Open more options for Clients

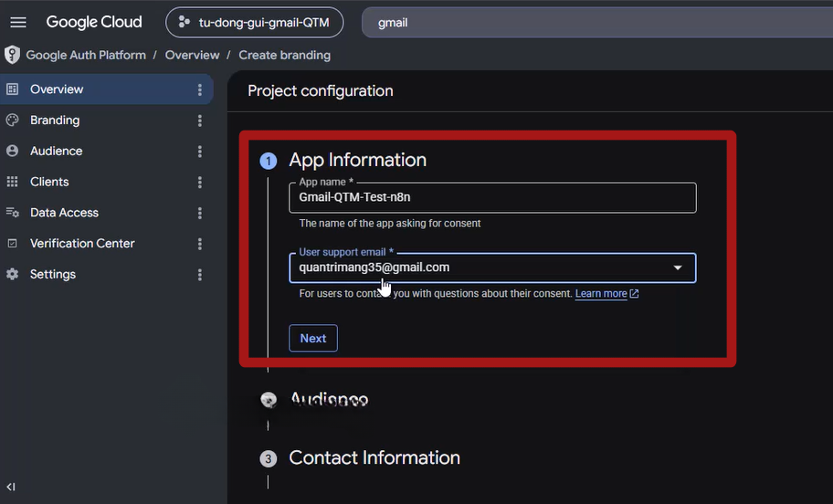click(200, 183)
